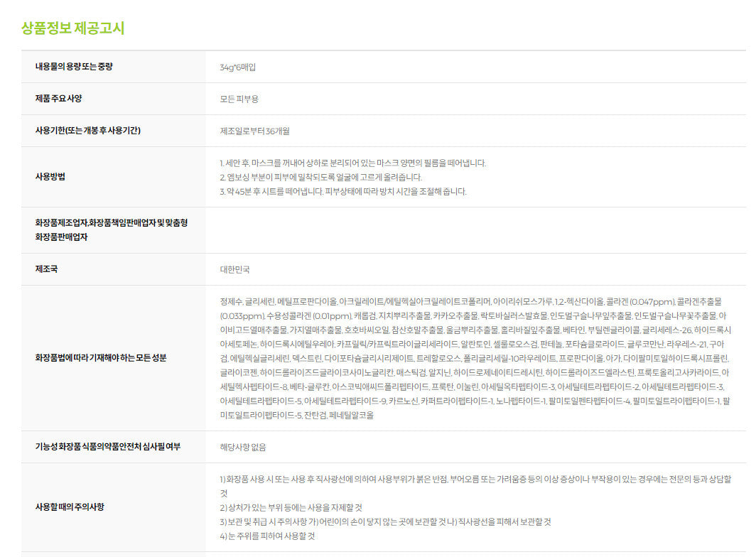The width and height of the screenshot is (756, 557).
Task: Click the 34g*6매입 value text
Action: 237,67
